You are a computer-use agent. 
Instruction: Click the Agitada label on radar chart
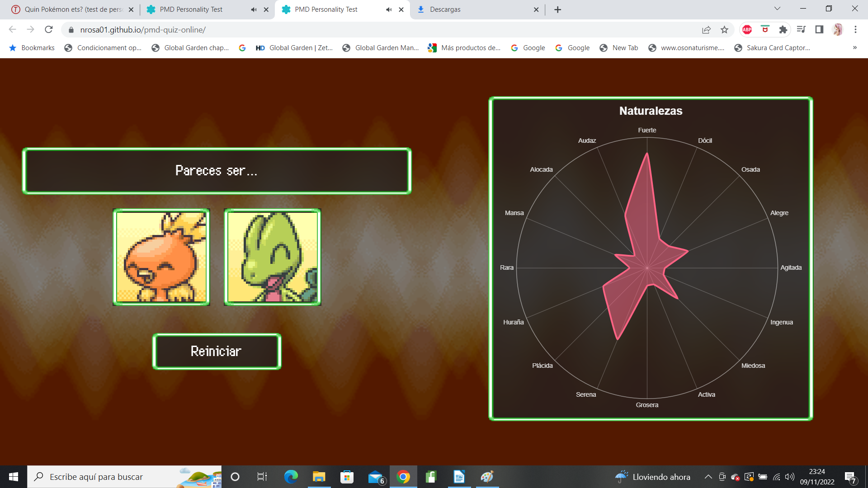(791, 267)
